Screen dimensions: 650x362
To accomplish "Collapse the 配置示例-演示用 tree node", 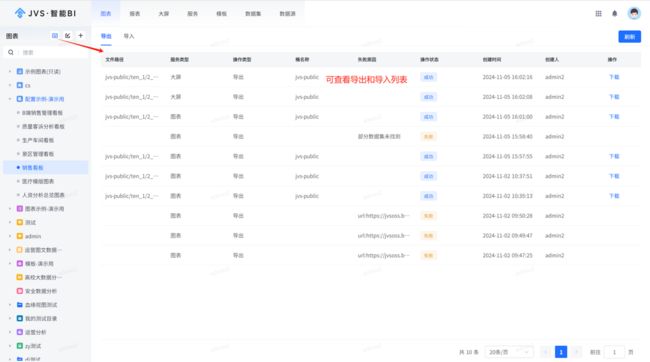I will 10,99.
